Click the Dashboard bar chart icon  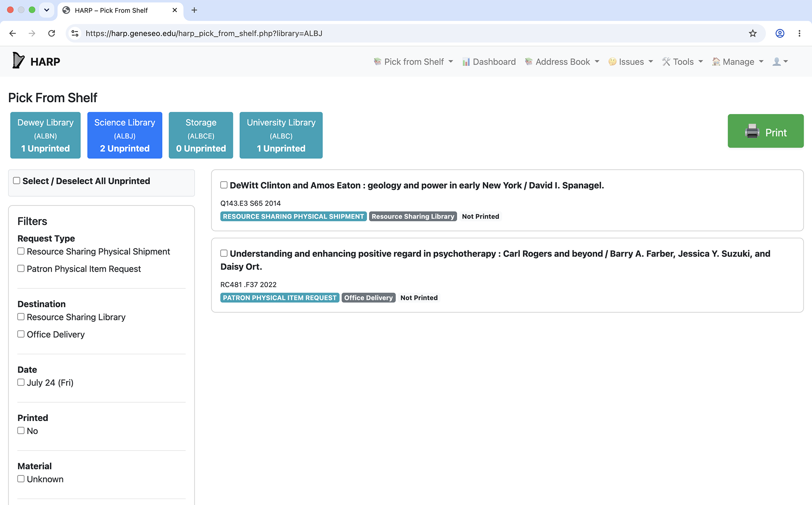[466, 62]
